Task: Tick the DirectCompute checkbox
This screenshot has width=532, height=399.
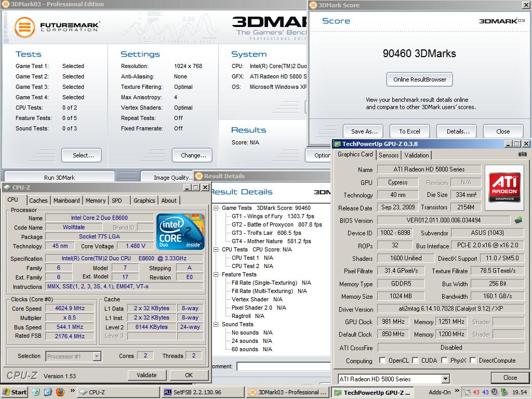Action: click(x=473, y=361)
